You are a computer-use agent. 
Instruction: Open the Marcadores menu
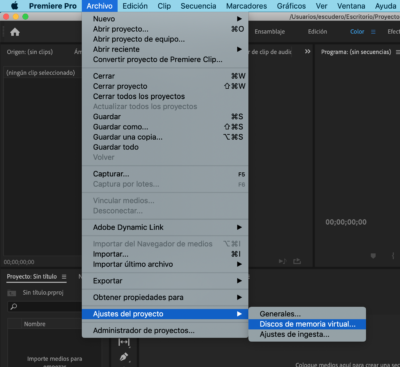(x=246, y=6)
